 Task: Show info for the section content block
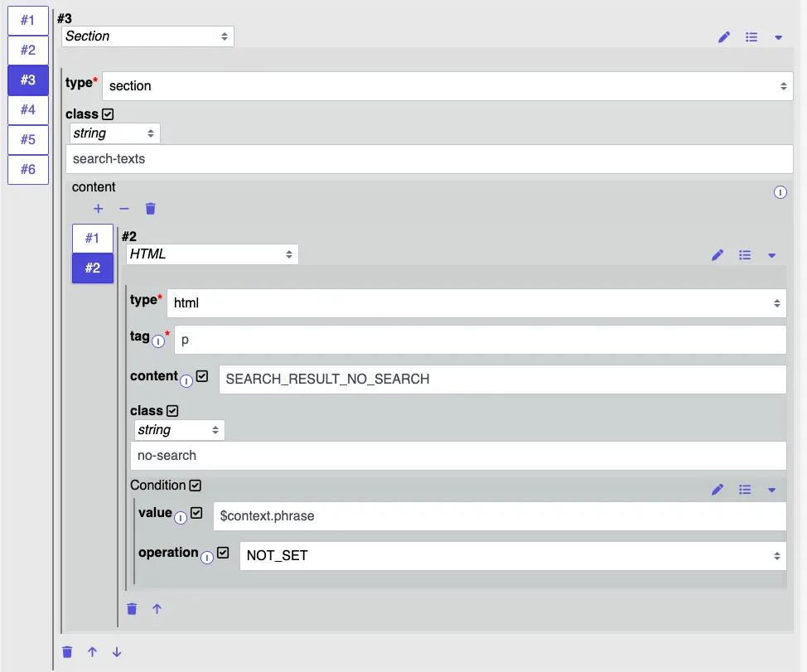[x=780, y=192]
